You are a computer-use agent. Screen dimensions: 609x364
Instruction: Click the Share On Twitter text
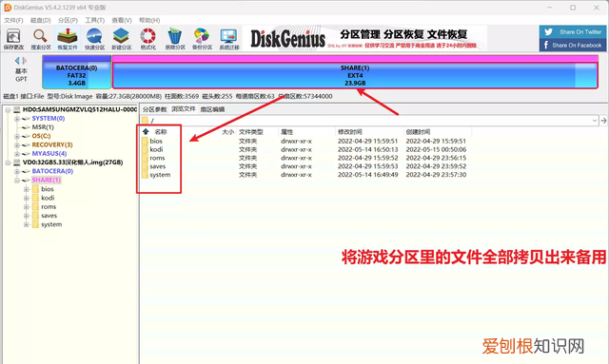tap(580, 31)
